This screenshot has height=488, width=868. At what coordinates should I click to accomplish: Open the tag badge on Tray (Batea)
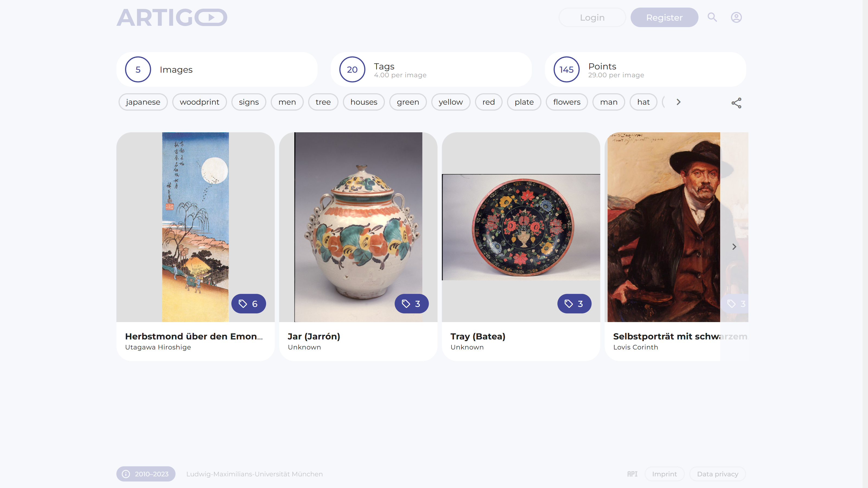click(x=574, y=304)
